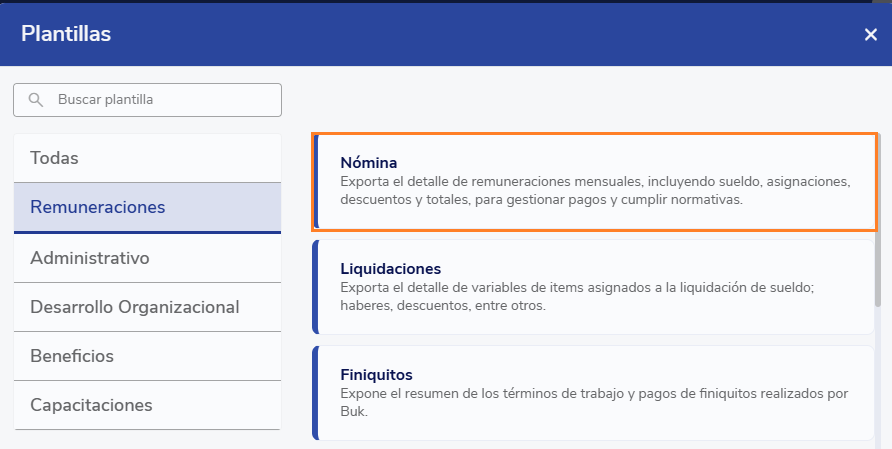892x449 pixels.
Task: Focus the Buscar plantilla search field
Action: [x=160, y=100]
